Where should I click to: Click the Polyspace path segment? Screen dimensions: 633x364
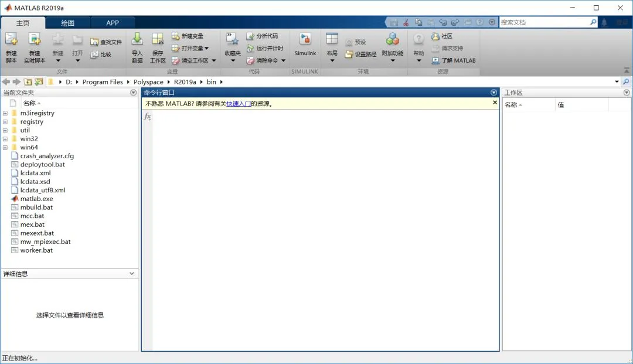tap(148, 81)
